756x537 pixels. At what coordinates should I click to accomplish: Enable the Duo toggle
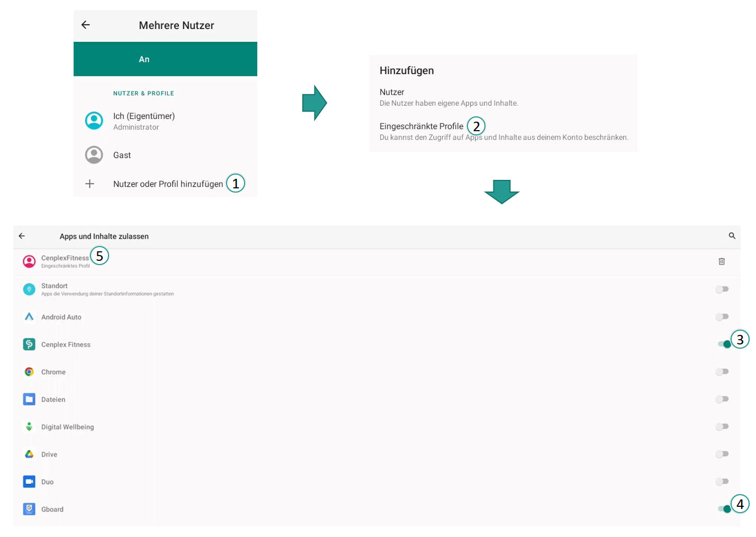(x=722, y=482)
